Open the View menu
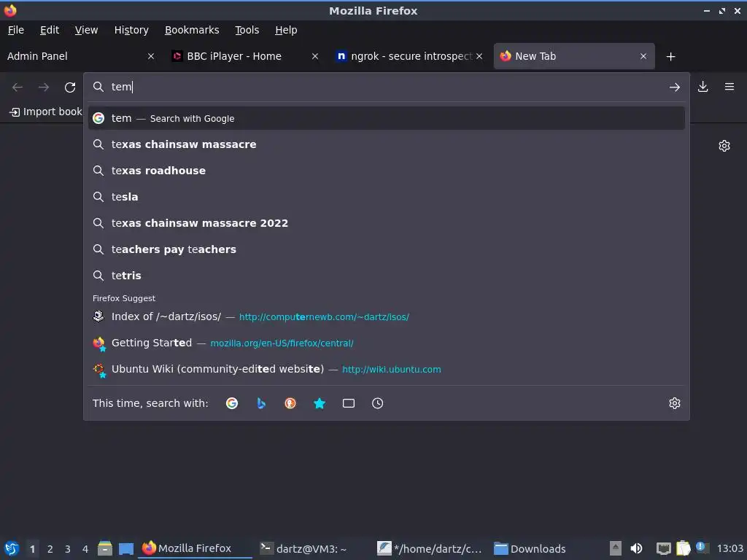This screenshot has height=560, width=747. 86,30
